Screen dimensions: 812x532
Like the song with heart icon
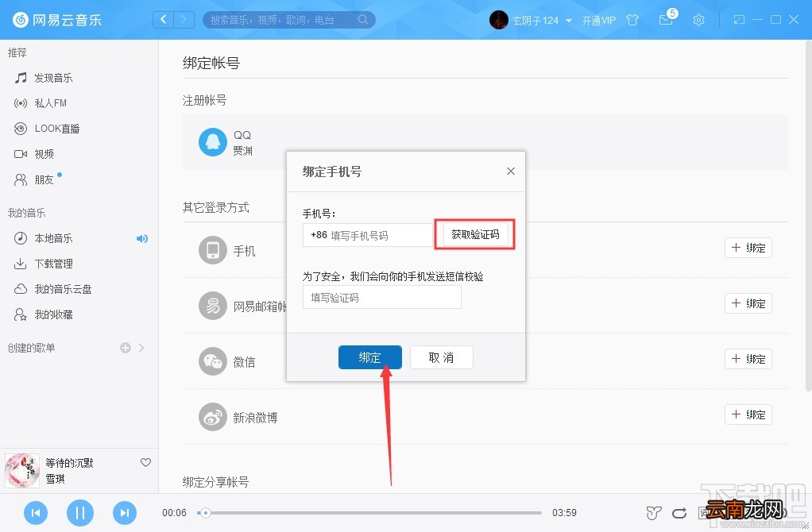pyautogui.click(x=146, y=462)
